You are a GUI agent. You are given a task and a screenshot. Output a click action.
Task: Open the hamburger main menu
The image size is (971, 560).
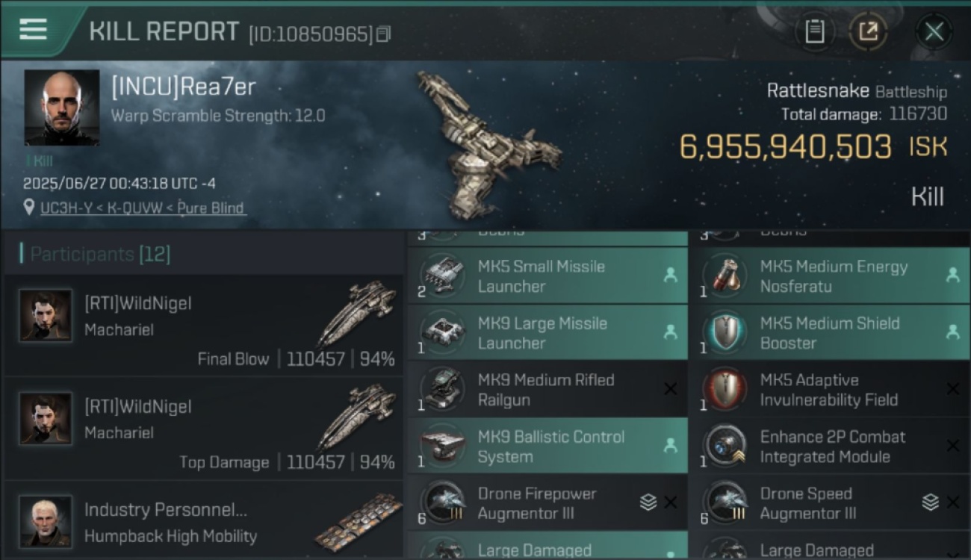pos(34,30)
